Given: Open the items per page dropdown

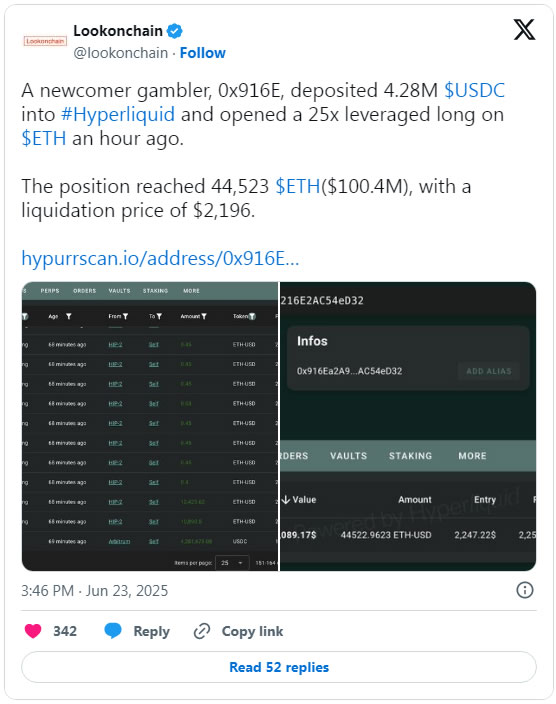Looking at the screenshot, I should [x=232, y=563].
